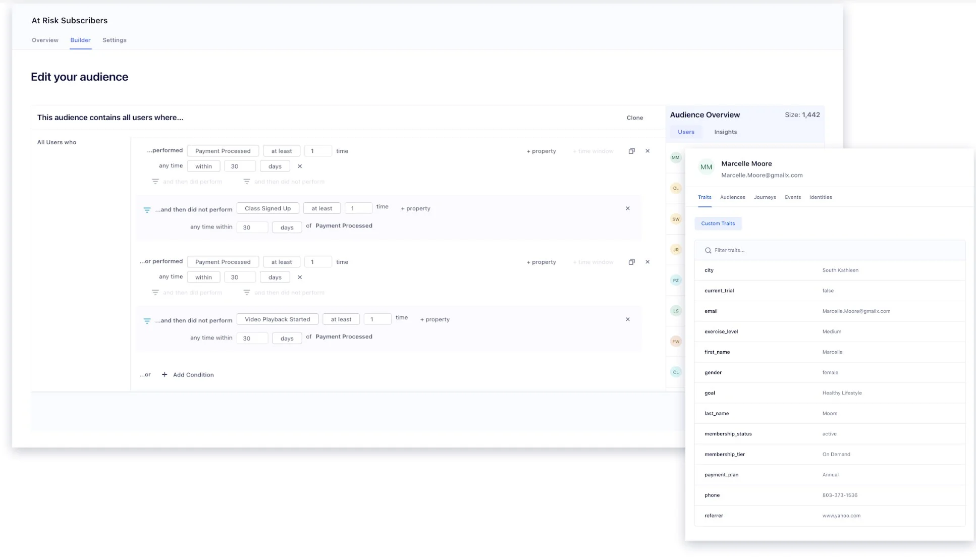
Task: Click the Users toggle in Audience Overview
Action: click(686, 131)
